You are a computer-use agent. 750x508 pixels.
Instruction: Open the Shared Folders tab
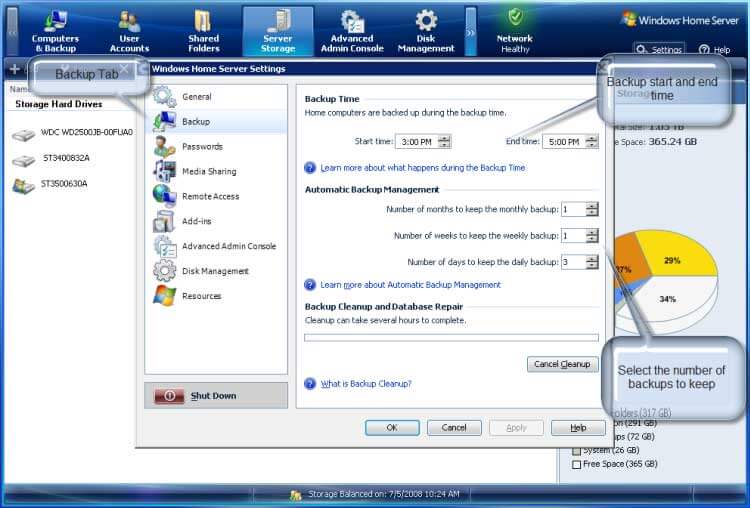coord(204,32)
